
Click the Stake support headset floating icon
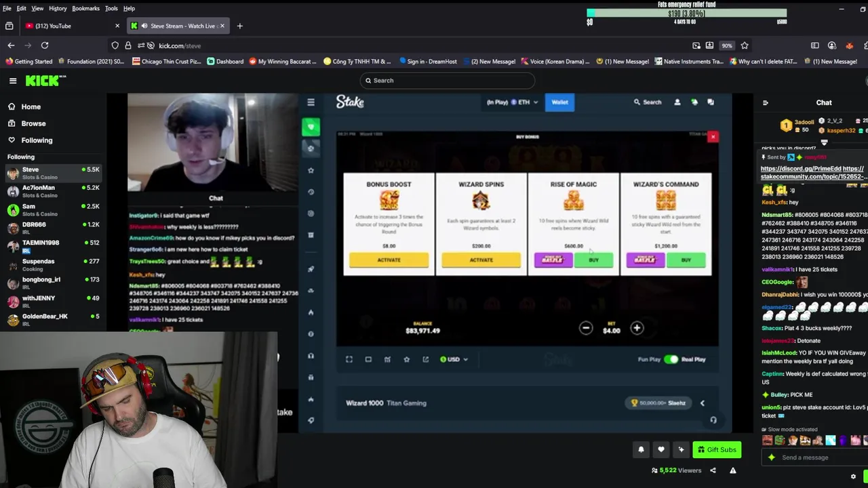pyautogui.click(x=713, y=420)
